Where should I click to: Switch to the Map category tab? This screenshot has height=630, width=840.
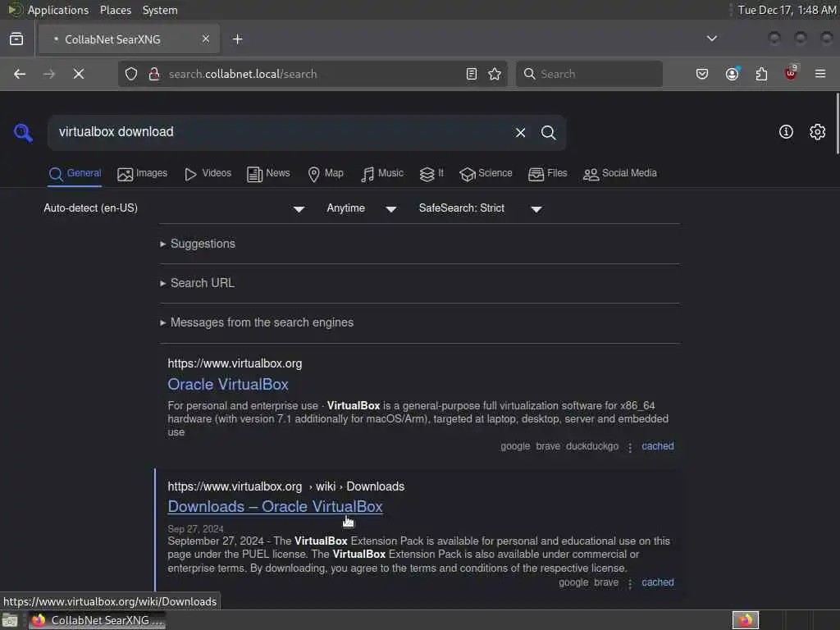click(x=326, y=174)
